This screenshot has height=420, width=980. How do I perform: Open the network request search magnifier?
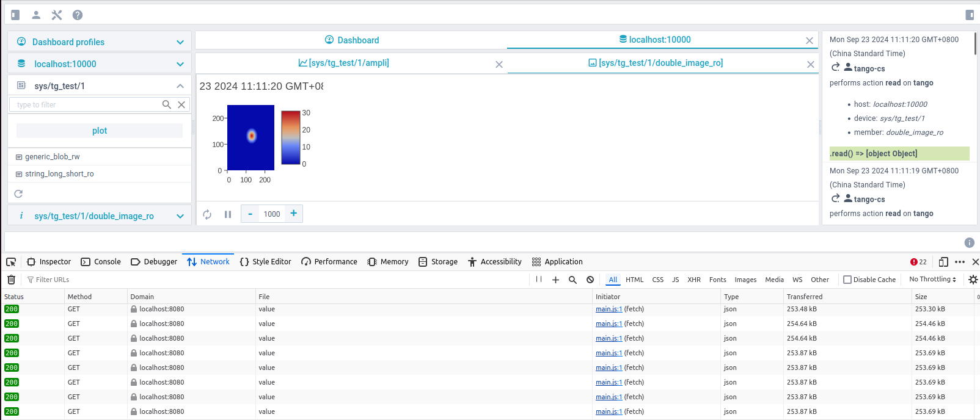(572, 280)
